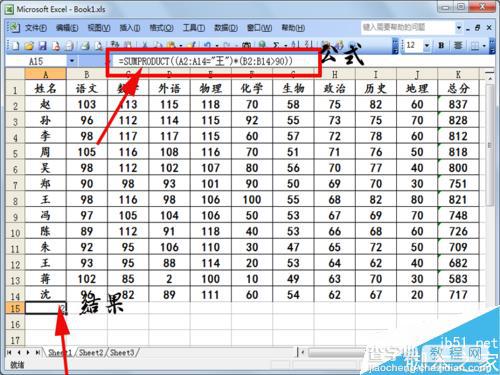Open the 格式(O) menu
500x375 pixels.
[161, 28]
